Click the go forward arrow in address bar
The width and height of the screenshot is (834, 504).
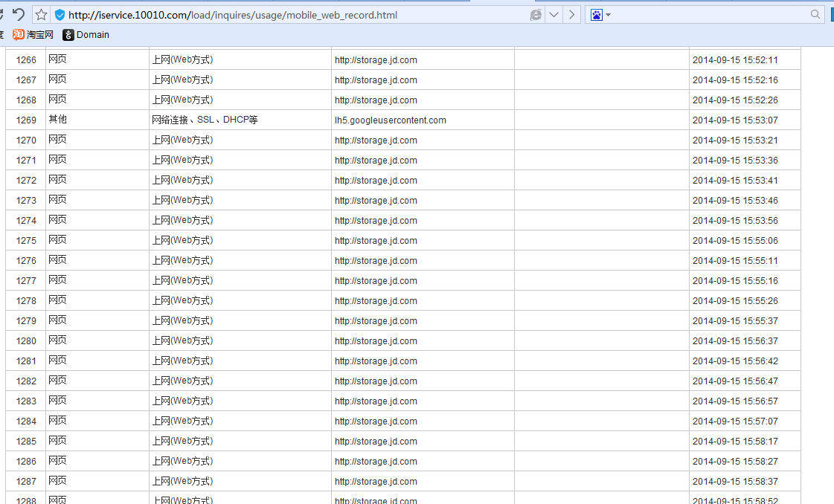[571, 15]
